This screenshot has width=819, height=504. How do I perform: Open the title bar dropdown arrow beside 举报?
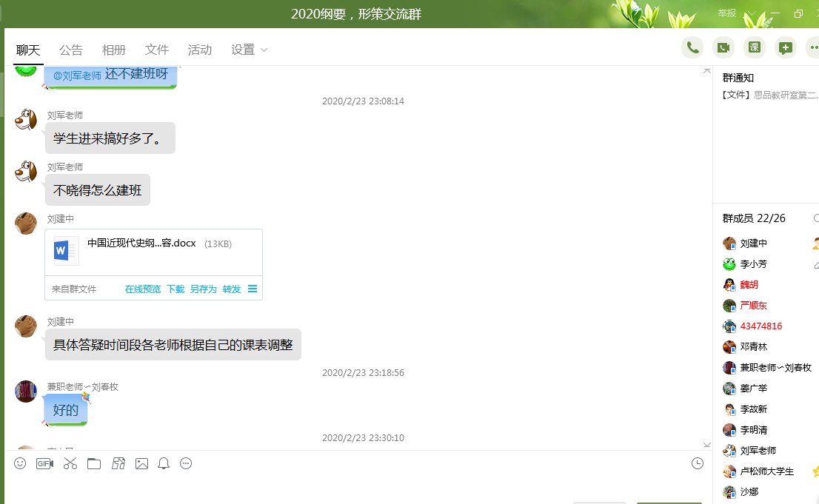752,13
